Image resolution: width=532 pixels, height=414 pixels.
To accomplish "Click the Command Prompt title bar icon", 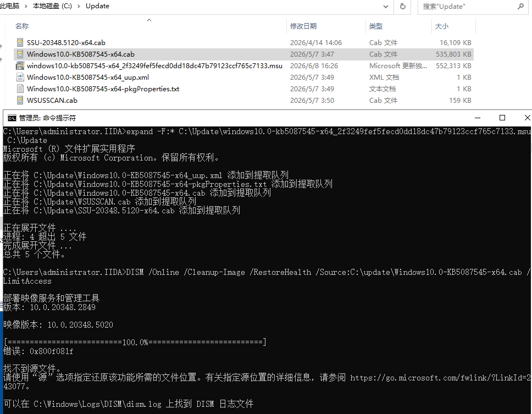I will point(12,118).
